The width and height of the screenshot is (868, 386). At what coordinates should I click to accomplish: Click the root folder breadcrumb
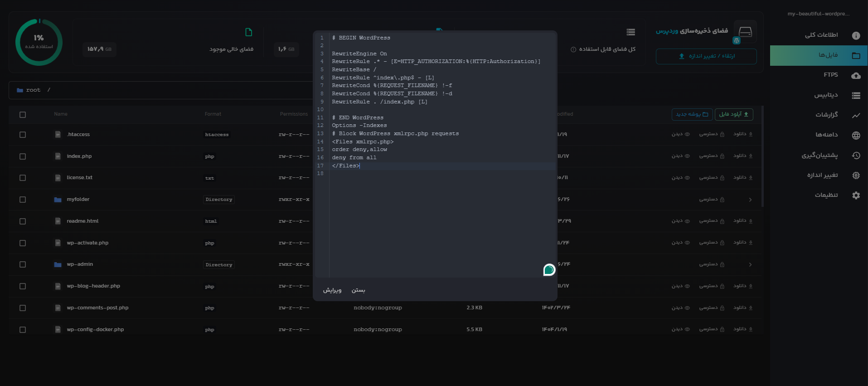point(29,90)
